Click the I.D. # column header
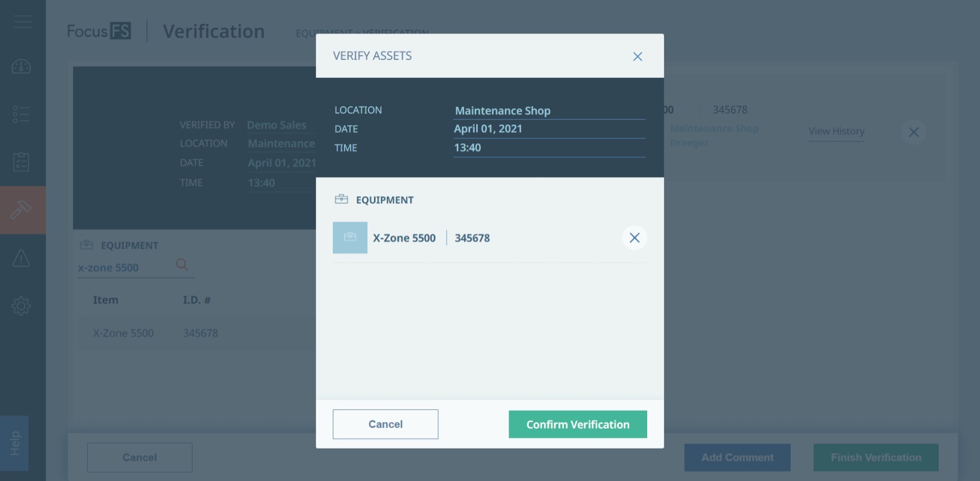 (x=197, y=300)
